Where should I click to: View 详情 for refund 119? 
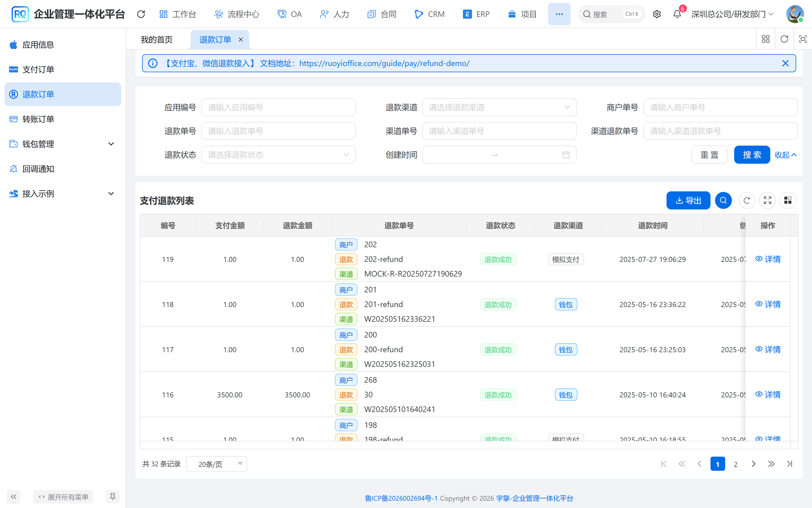click(x=768, y=259)
